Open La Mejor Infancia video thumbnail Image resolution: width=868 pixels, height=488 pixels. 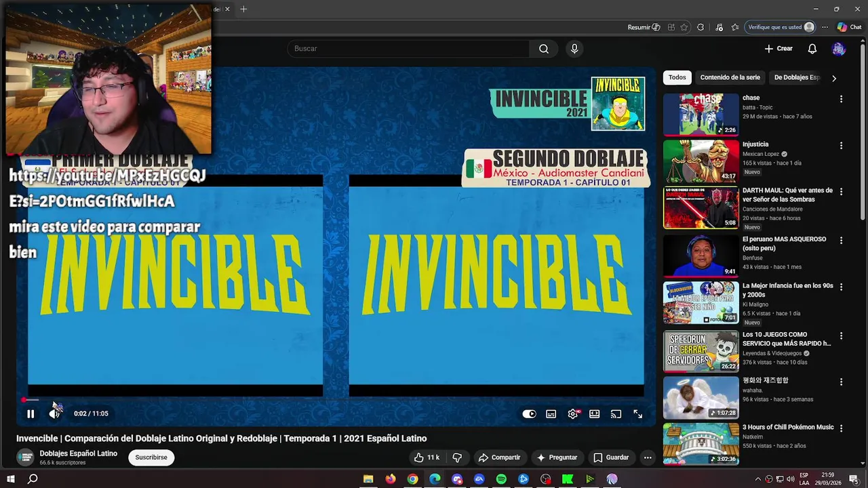(x=701, y=303)
